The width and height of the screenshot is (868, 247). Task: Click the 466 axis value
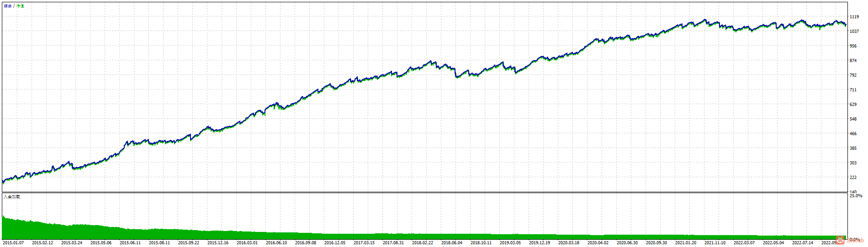(853, 134)
